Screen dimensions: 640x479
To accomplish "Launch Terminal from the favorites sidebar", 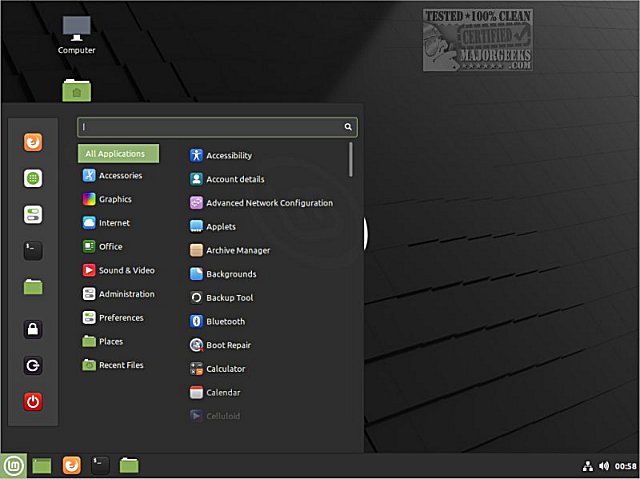I will (x=33, y=250).
